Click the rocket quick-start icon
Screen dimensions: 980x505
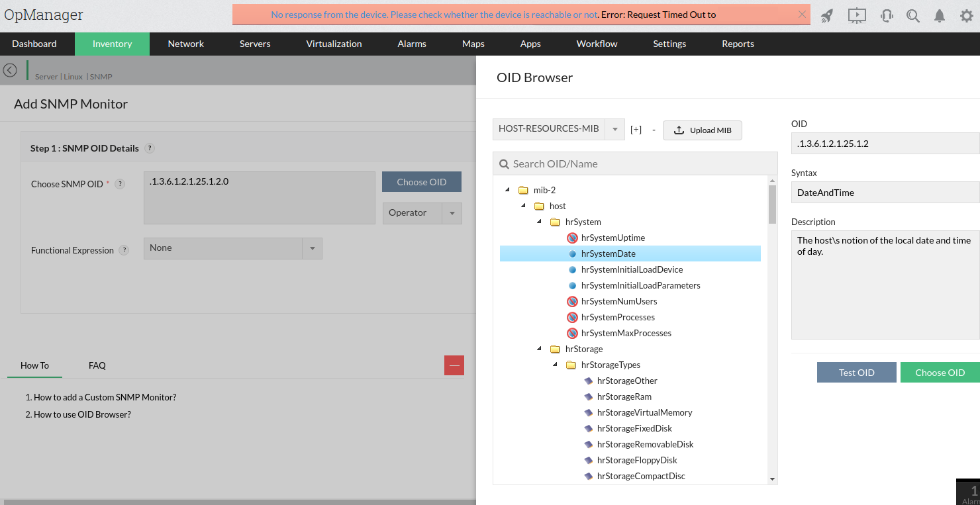[x=827, y=16]
